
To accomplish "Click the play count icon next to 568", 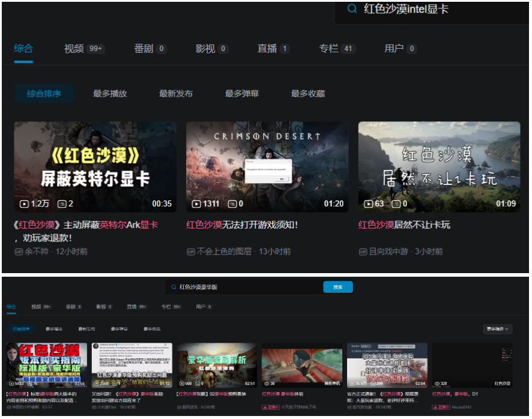I will click(x=182, y=384).
